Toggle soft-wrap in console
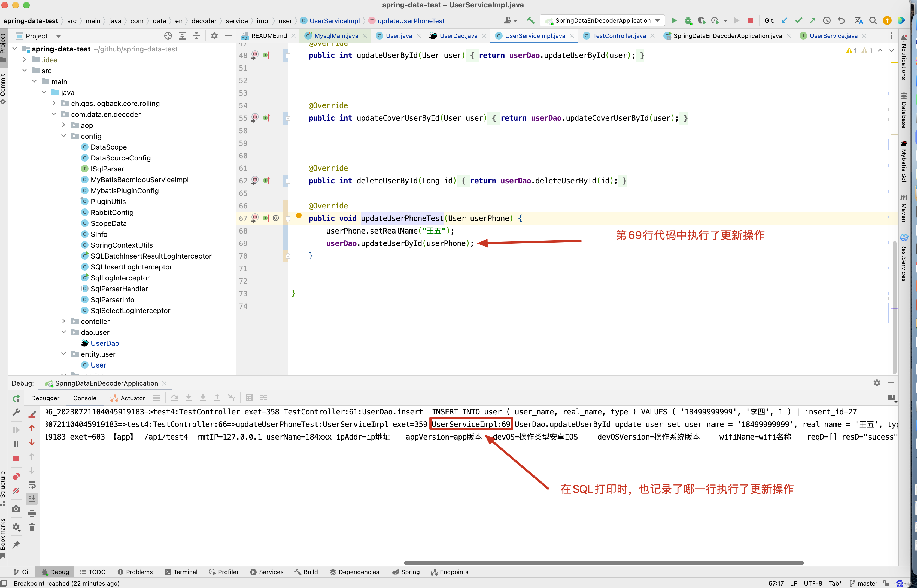Viewport: 917px width, 588px height. click(32, 485)
